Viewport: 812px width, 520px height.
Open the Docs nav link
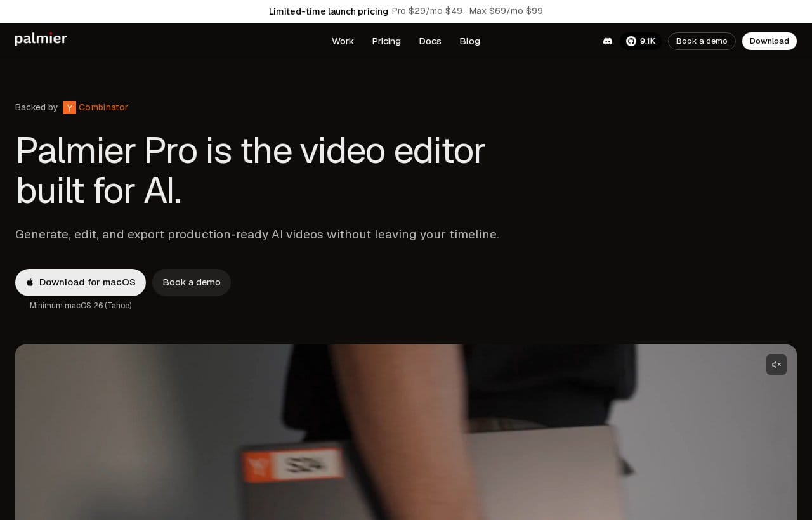430,41
